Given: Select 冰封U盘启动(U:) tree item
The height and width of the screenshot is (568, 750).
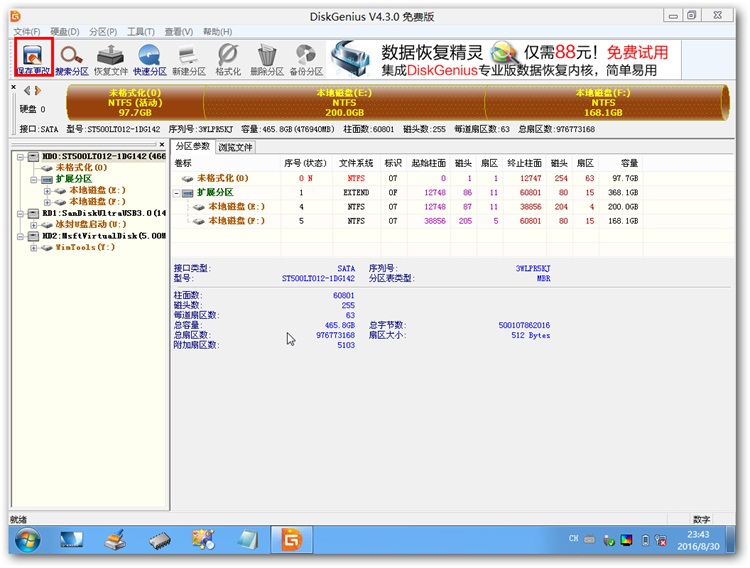Looking at the screenshot, I should pos(91,224).
